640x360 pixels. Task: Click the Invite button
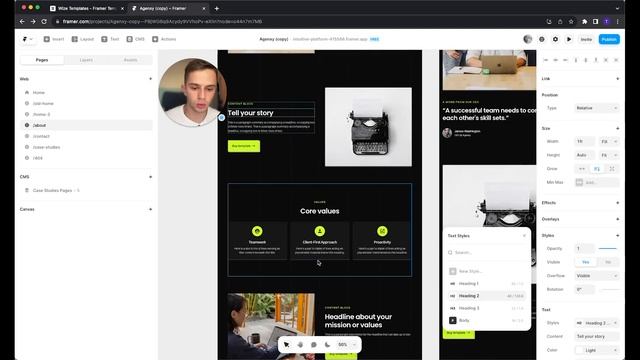pyautogui.click(x=586, y=39)
